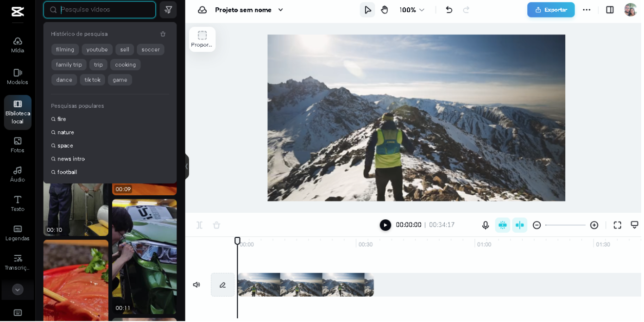Choose the 'family trip' history tag
This screenshot has width=644, height=322.
click(x=69, y=65)
